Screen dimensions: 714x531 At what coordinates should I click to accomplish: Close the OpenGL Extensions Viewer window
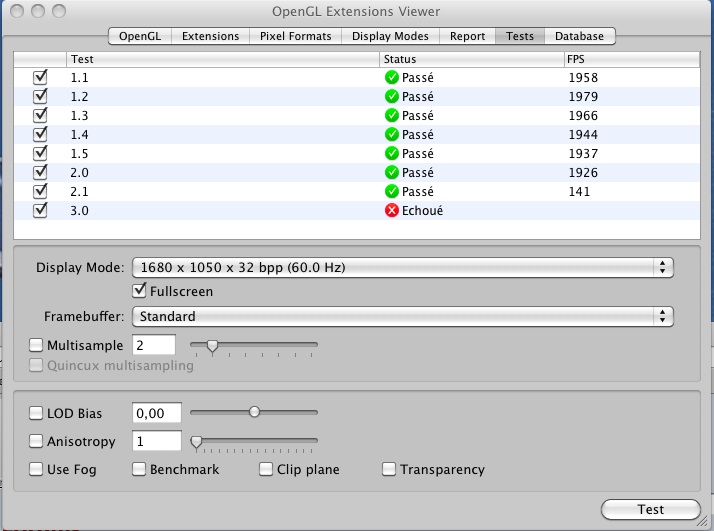[17, 11]
